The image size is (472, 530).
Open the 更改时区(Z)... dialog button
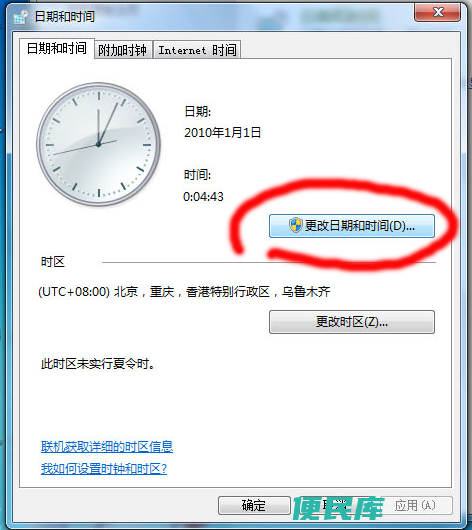point(352,322)
